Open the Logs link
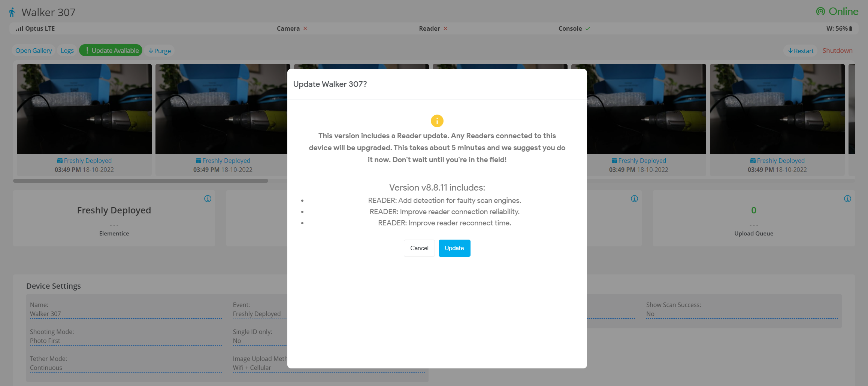The image size is (868, 386). pos(67,51)
